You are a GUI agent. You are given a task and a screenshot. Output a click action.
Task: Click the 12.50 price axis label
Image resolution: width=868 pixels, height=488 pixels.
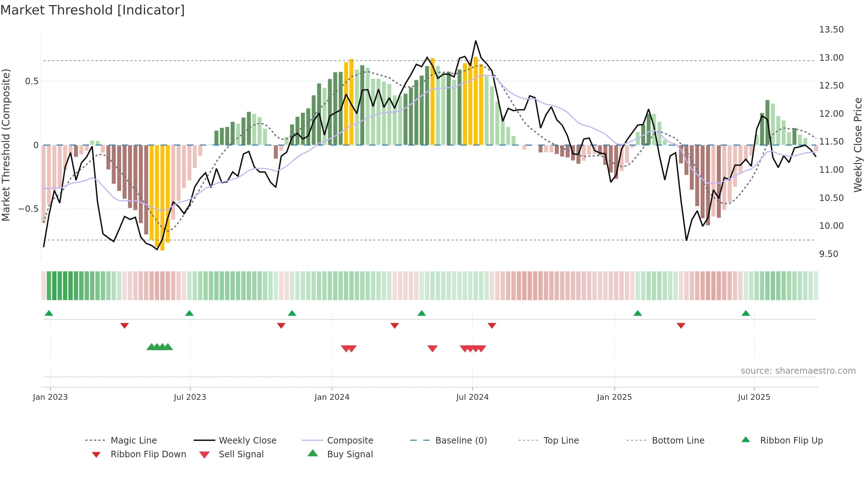pyautogui.click(x=831, y=86)
